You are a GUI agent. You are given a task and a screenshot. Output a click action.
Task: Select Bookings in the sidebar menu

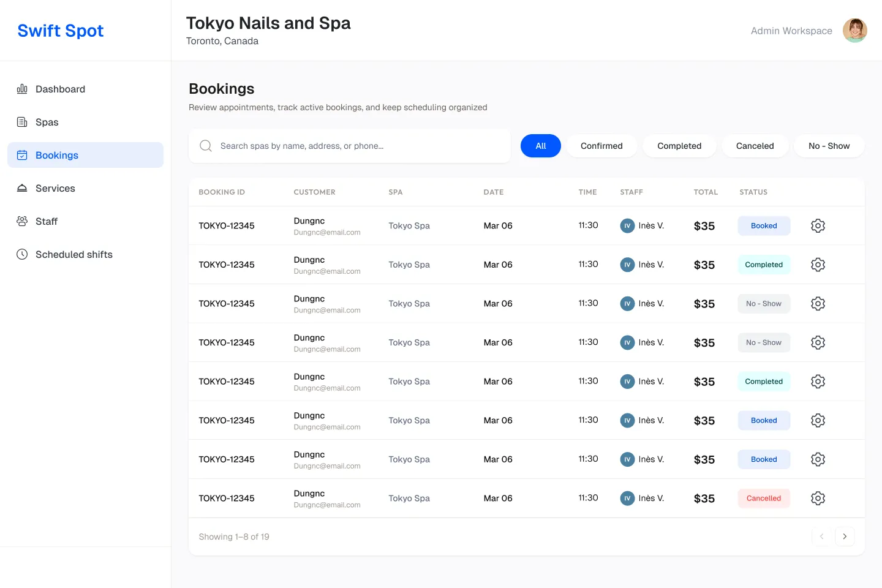56,156
